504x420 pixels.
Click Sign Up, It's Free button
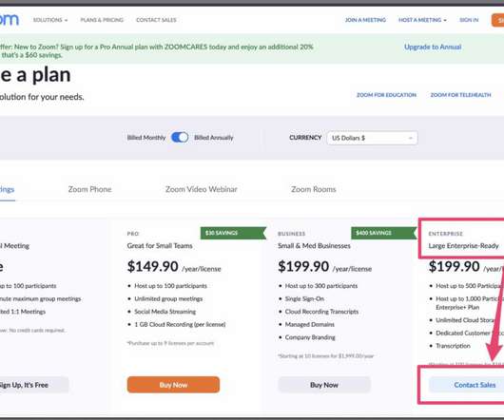(33, 385)
